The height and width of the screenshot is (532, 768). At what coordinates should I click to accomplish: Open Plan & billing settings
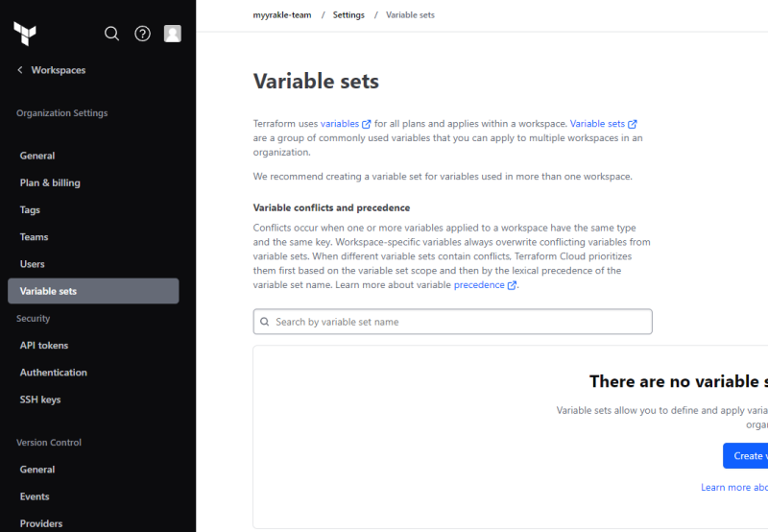pos(50,182)
